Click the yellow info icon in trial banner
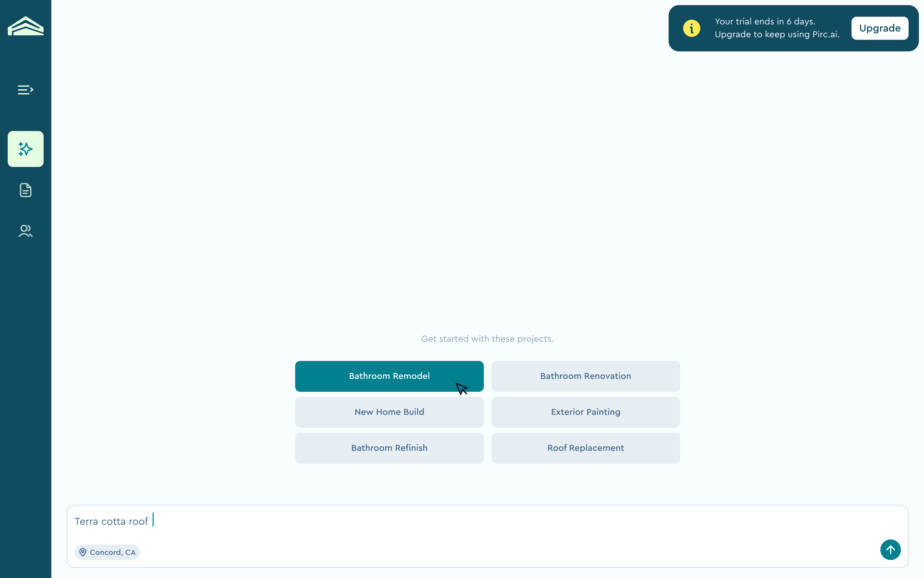Viewport: 924px width, 578px height. click(692, 28)
